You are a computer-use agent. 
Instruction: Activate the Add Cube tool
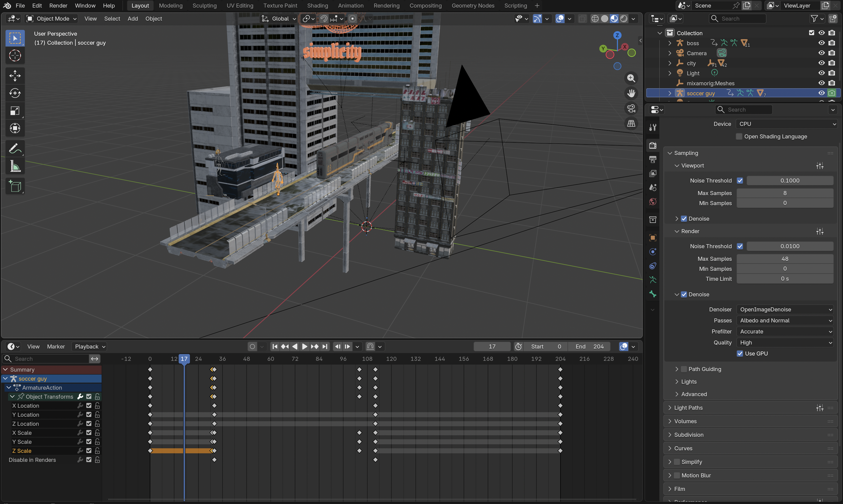pos(15,186)
